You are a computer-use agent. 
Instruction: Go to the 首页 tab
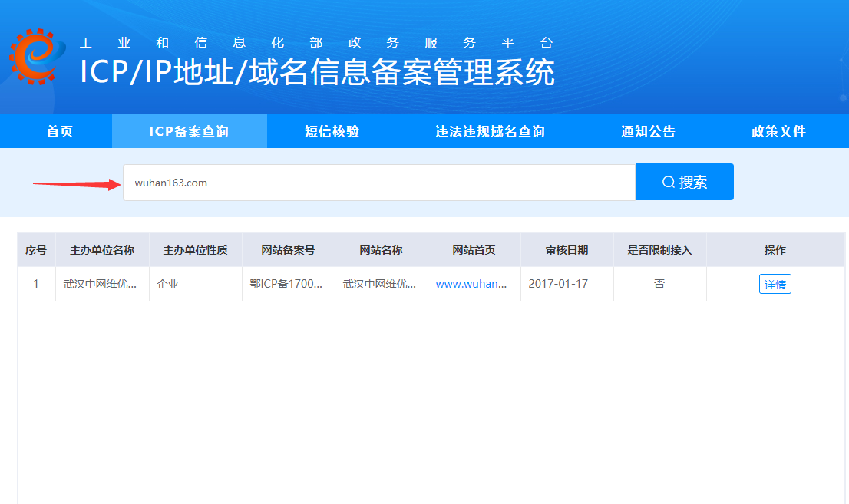60,131
